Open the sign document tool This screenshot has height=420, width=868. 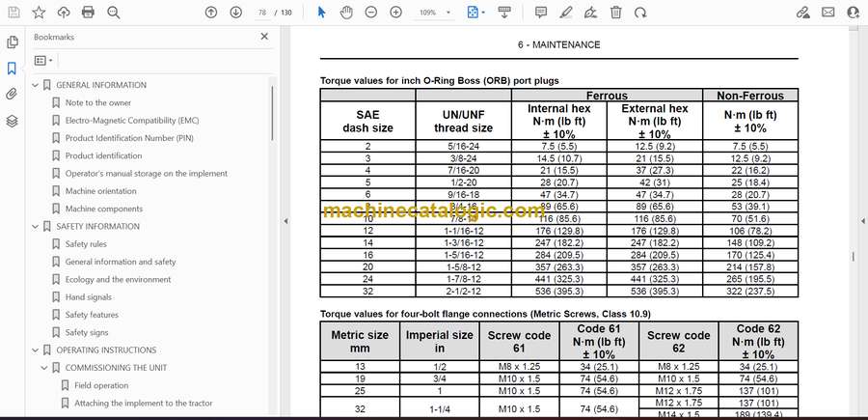590,13
